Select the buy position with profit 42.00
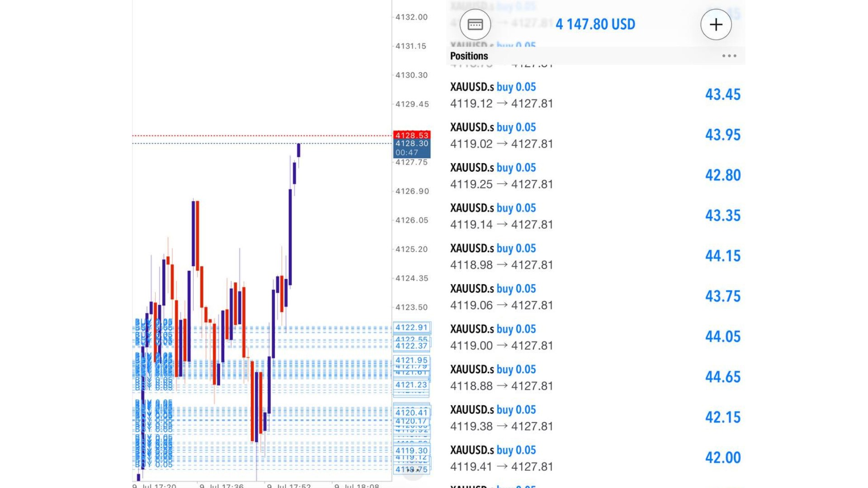868x488 pixels. [x=595, y=458]
